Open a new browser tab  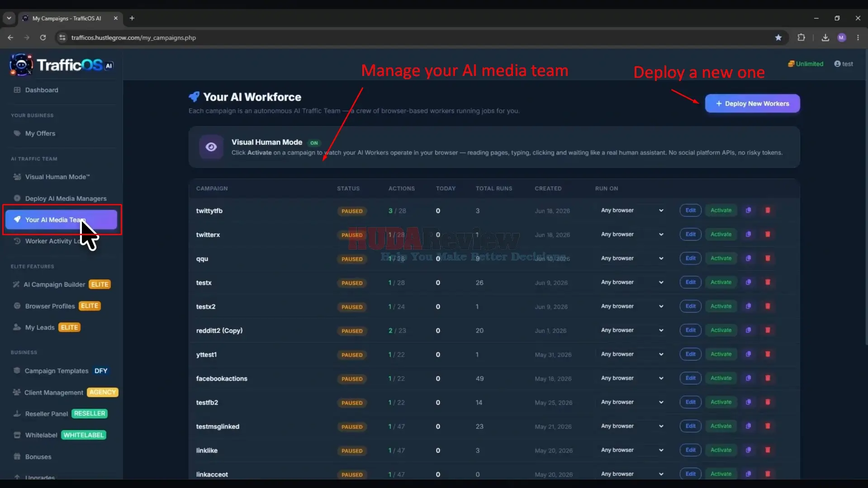pos(132,18)
